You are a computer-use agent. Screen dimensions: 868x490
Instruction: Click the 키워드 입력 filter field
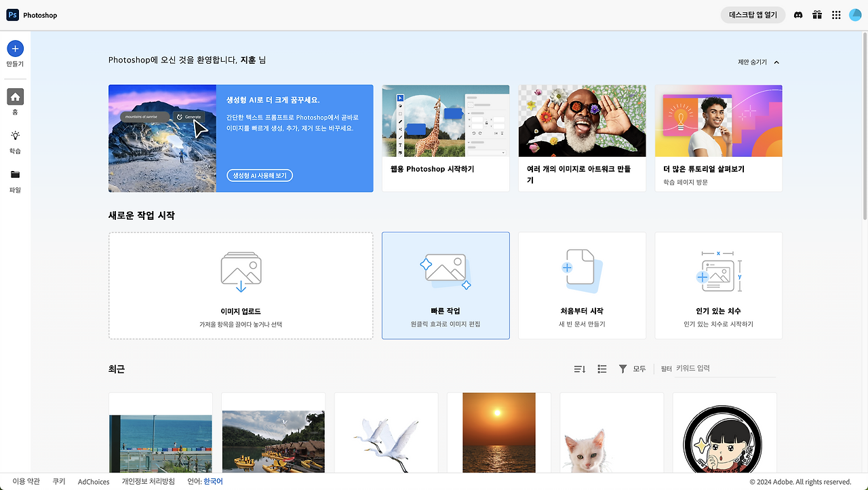pyautogui.click(x=726, y=369)
